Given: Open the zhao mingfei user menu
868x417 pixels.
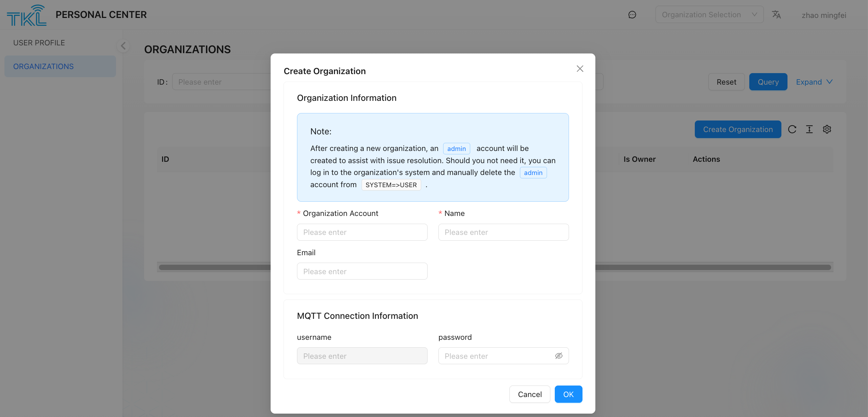Looking at the screenshot, I should [x=824, y=15].
